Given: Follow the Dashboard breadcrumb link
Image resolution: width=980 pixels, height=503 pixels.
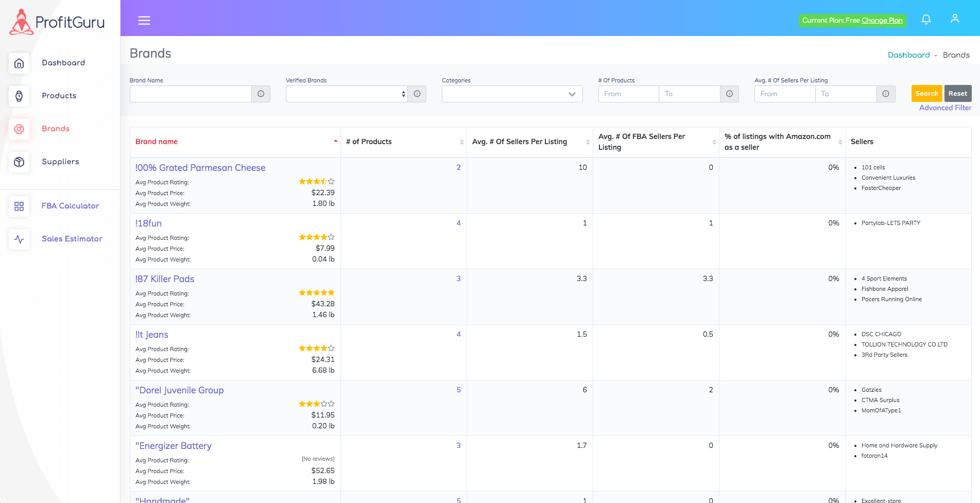Looking at the screenshot, I should (x=909, y=55).
